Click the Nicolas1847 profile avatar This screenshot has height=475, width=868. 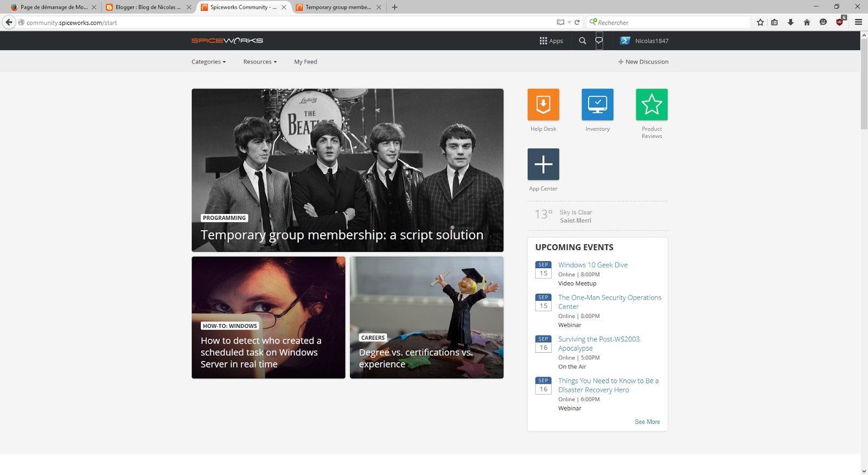pyautogui.click(x=625, y=41)
